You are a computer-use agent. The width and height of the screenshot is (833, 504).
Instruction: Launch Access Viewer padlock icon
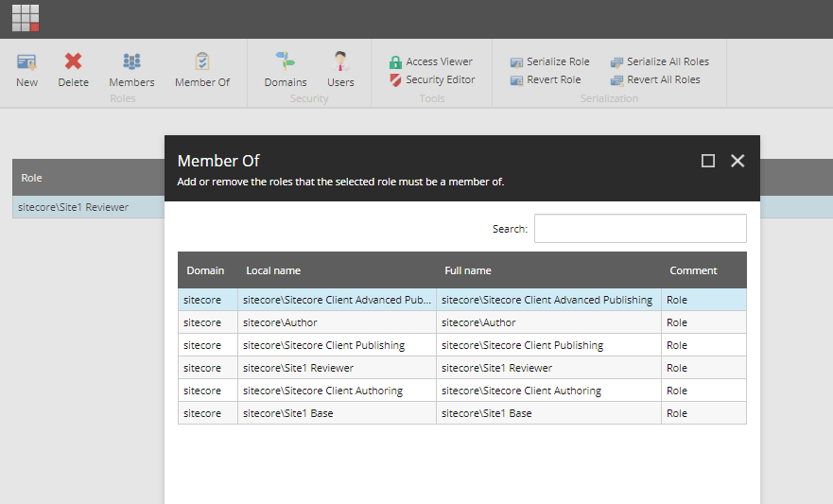(395, 62)
